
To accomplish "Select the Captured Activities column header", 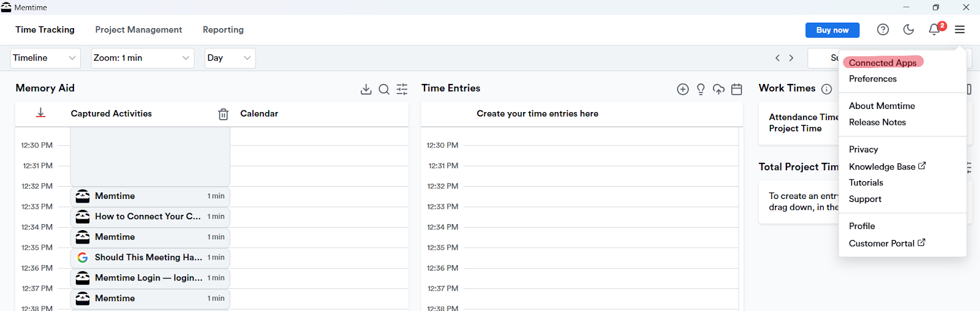I will point(111,113).
